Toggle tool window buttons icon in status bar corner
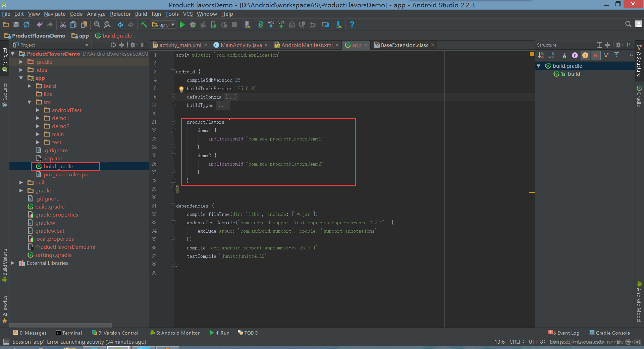 [x=6, y=342]
